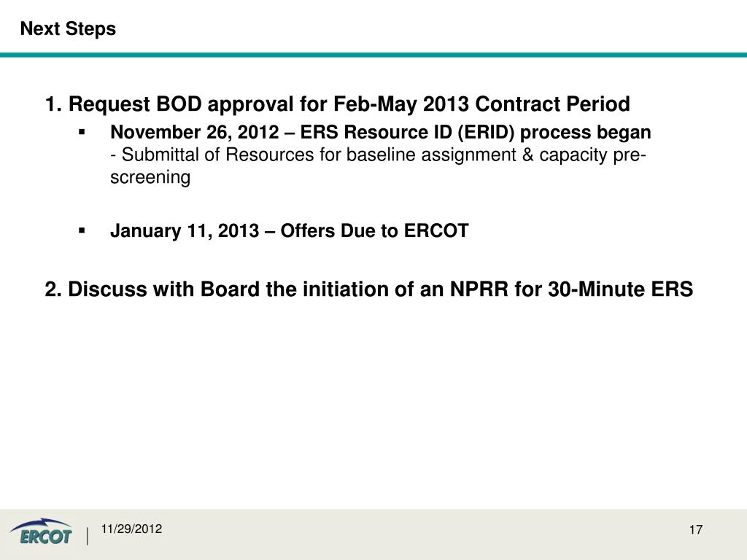
Task: Select the Discuss with Board NPRR heading
Action: point(368,289)
